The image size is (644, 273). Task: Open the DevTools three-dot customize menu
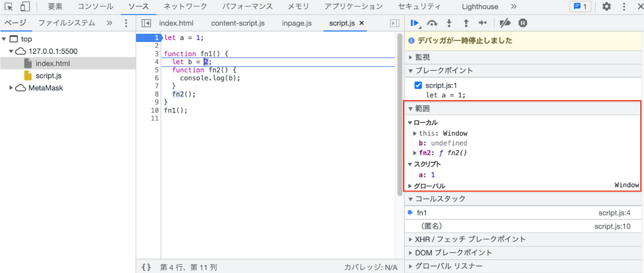coord(624,6)
